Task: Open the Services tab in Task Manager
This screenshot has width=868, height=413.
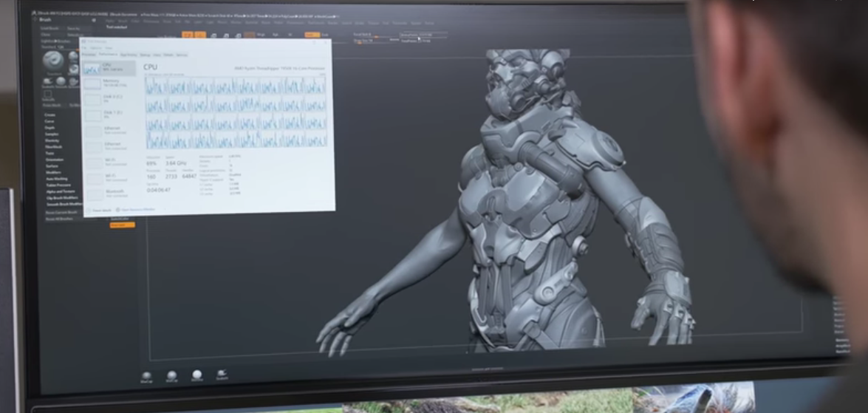Action: (182, 55)
